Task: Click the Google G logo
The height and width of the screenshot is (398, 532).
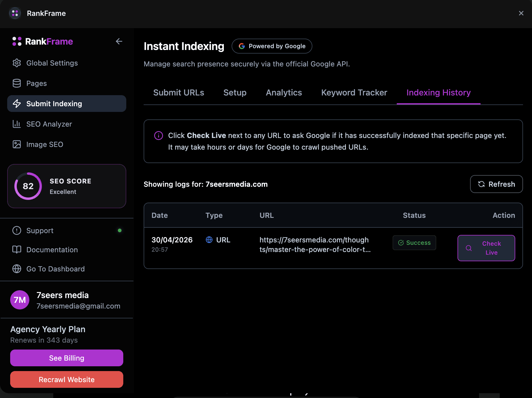Action: click(242, 46)
